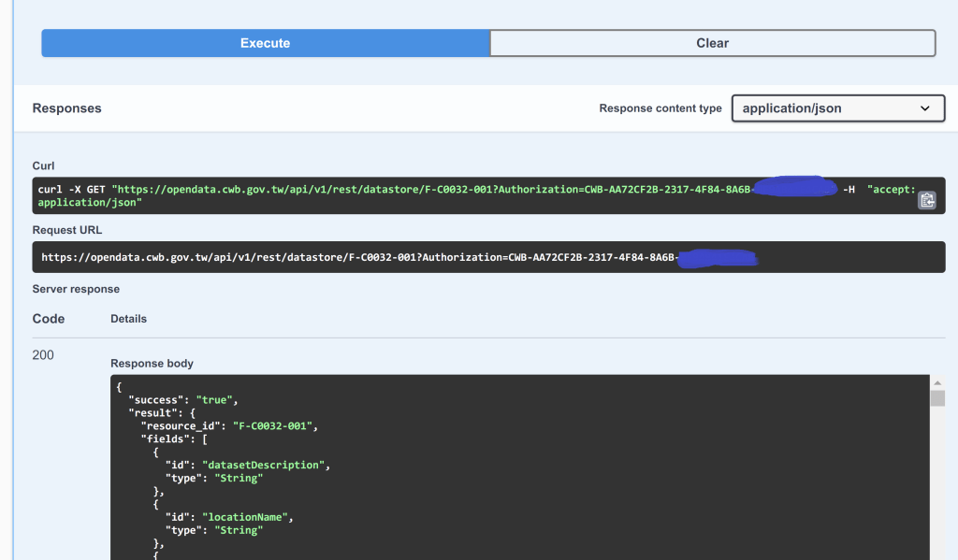Click the Server response label

pyautogui.click(x=76, y=289)
